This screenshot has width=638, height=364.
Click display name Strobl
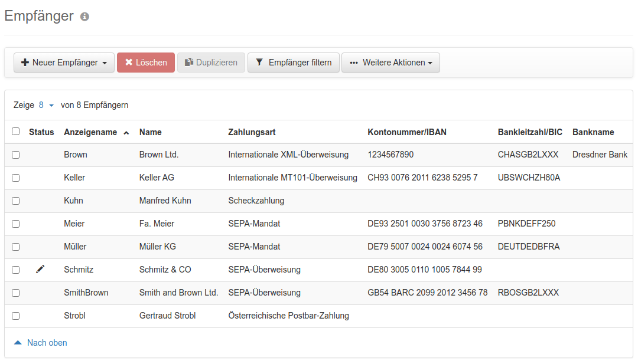click(x=74, y=316)
